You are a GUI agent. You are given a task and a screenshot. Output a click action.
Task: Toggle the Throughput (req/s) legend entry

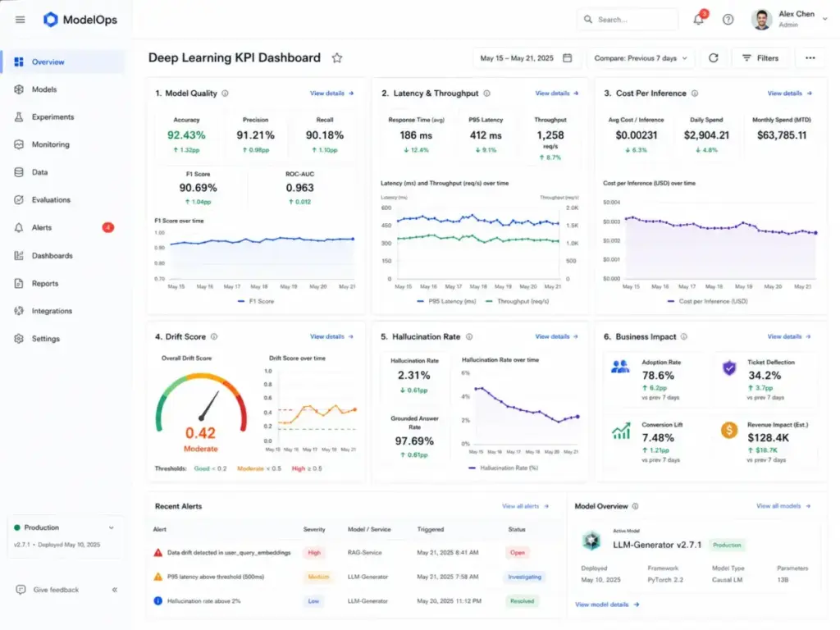tap(518, 301)
